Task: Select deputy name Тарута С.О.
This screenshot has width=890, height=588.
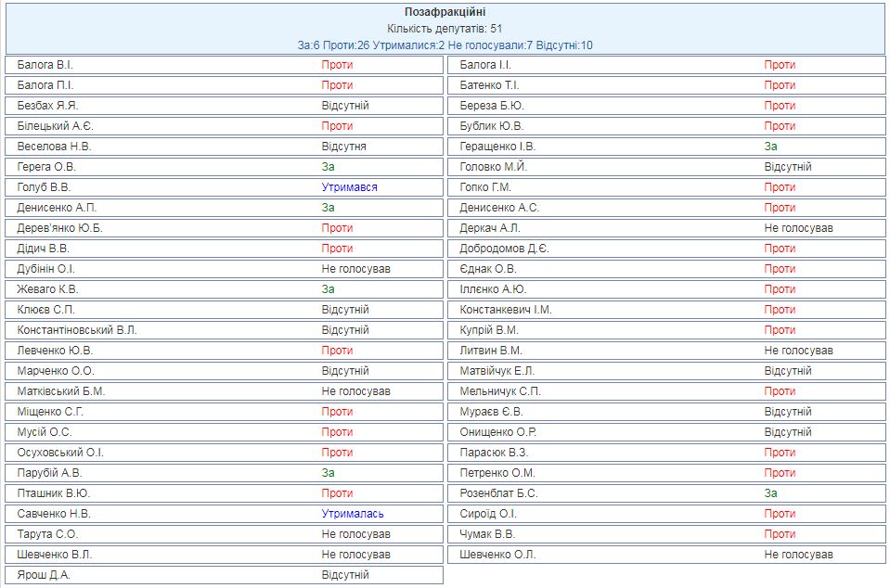Action: (x=47, y=534)
